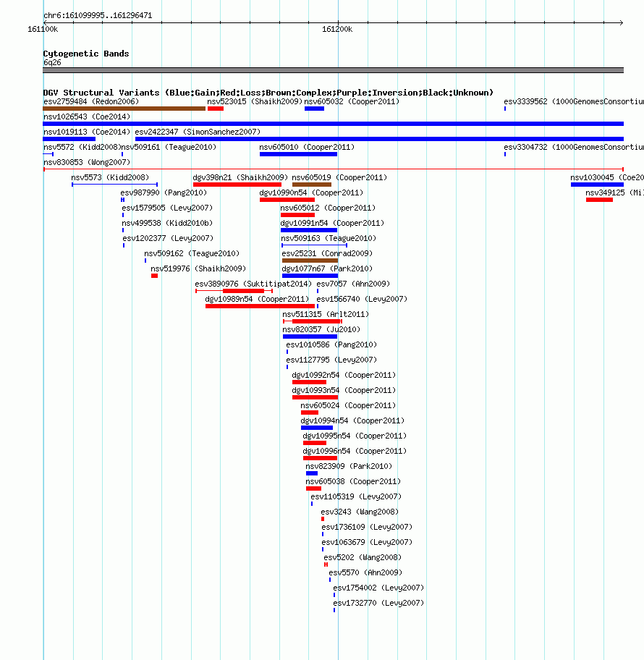Open nsv605010 (Cooper2011) variant
This screenshot has width=644, height=660.
click(x=307, y=147)
